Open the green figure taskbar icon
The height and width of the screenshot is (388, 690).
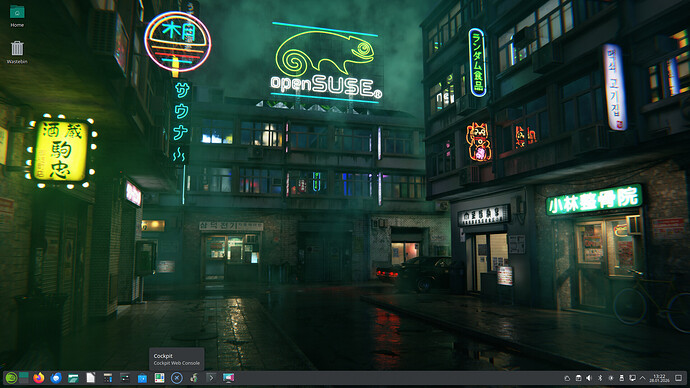click(194, 378)
